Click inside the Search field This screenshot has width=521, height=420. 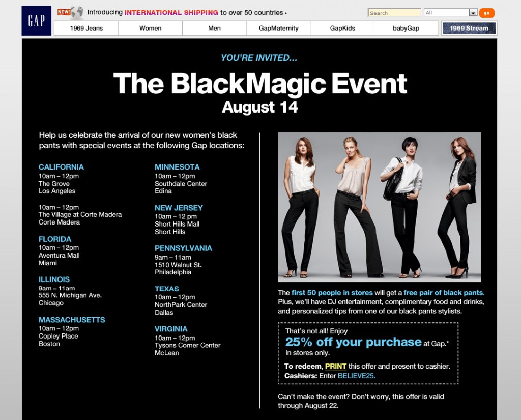(394, 13)
